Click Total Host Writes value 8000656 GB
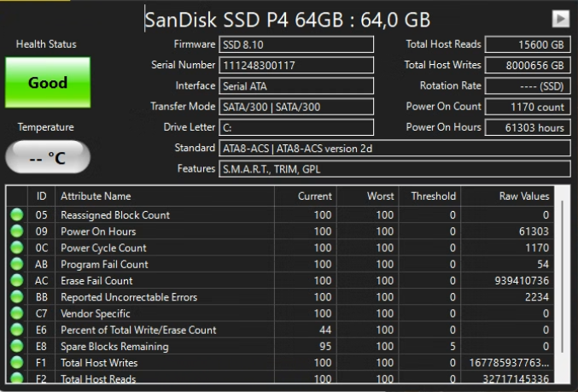The image size is (578, 392). pyautogui.click(x=528, y=65)
